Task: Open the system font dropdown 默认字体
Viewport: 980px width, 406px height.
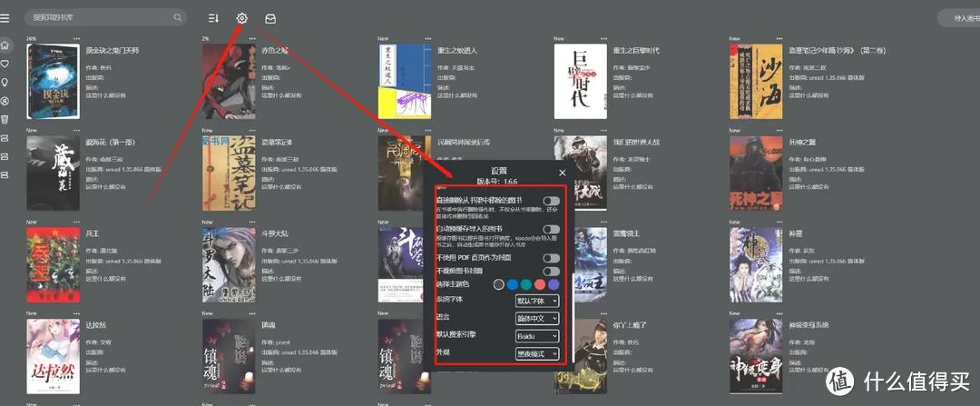Action: [537, 301]
